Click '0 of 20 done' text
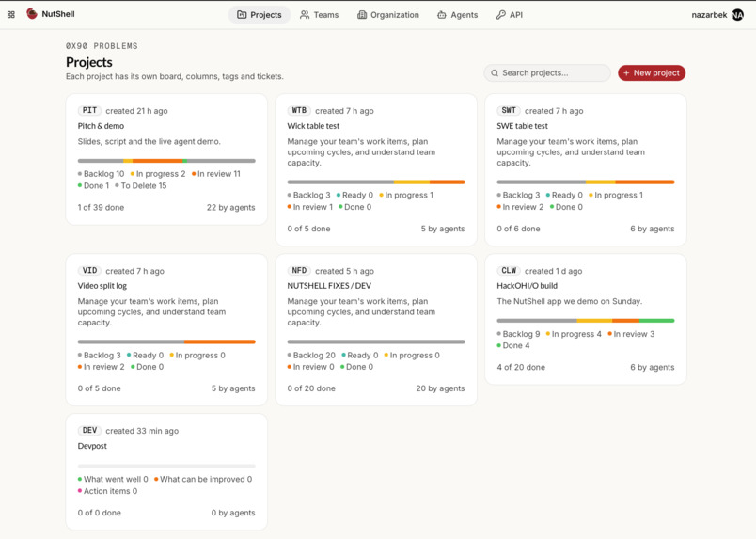Screen dimensions: 756x539 [x=311, y=388]
